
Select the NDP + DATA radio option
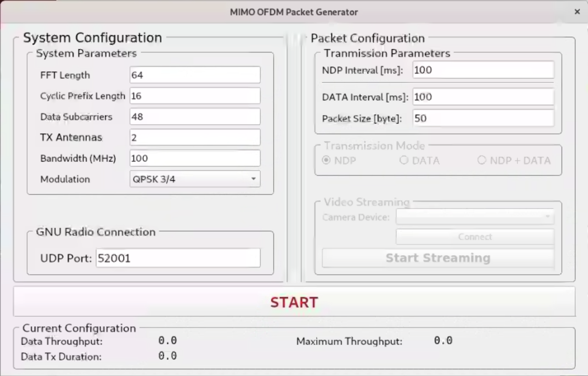[x=481, y=161]
